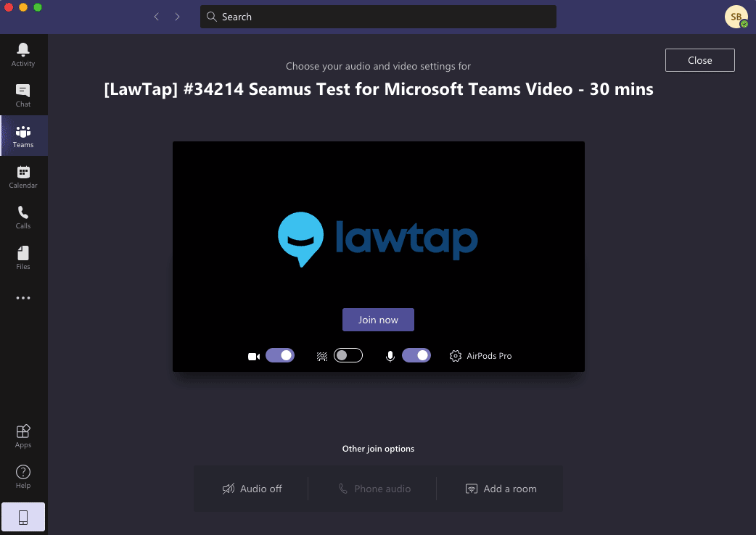756x535 pixels.
Task: Enable the background blur toggle switch
Action: click(x=348, y=355)
